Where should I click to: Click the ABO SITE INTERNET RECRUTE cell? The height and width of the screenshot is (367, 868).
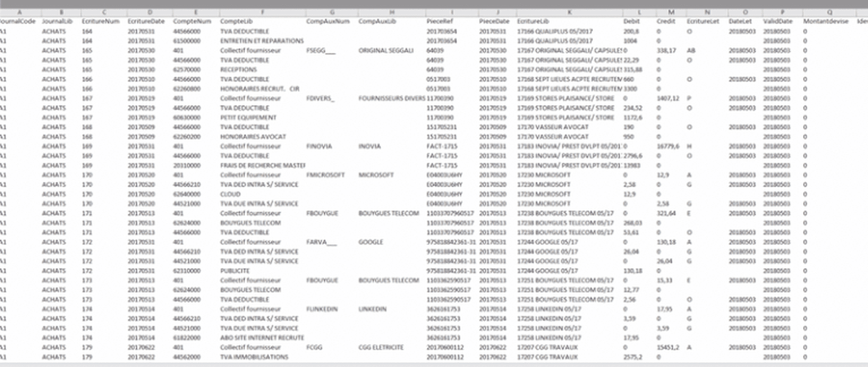coord(262,338)
